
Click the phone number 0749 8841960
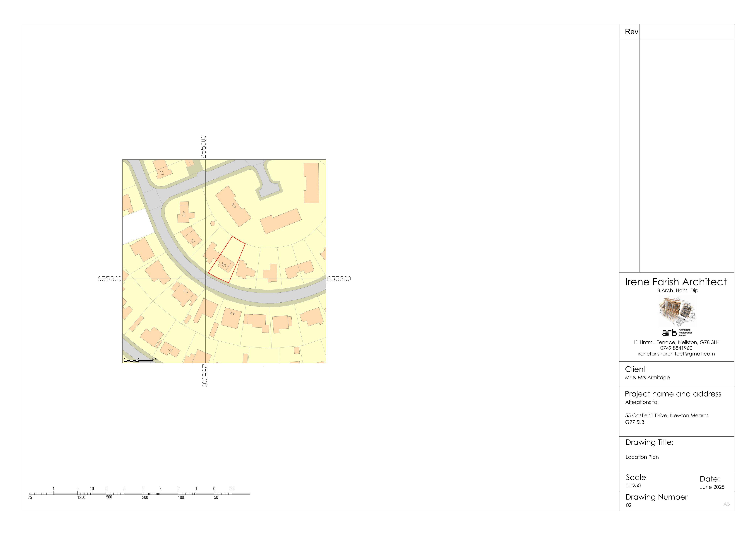click(x=676, y=348)
